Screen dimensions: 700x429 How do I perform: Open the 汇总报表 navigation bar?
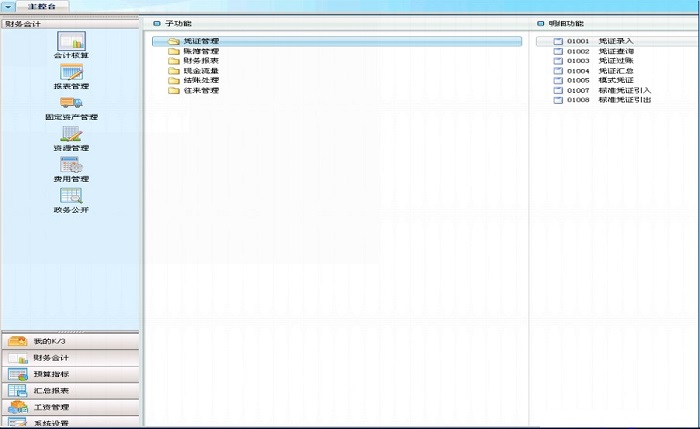[x=70, y=391]
